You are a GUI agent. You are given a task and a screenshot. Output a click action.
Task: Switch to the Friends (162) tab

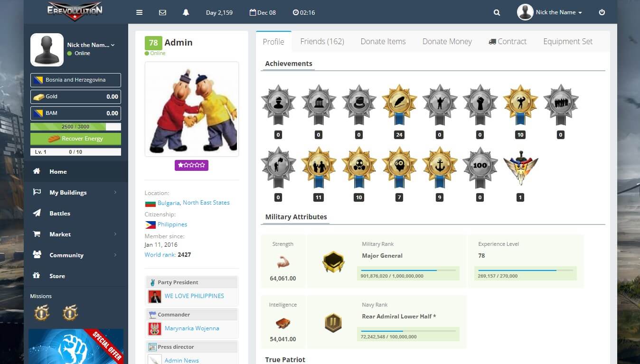tap(322, 41)
